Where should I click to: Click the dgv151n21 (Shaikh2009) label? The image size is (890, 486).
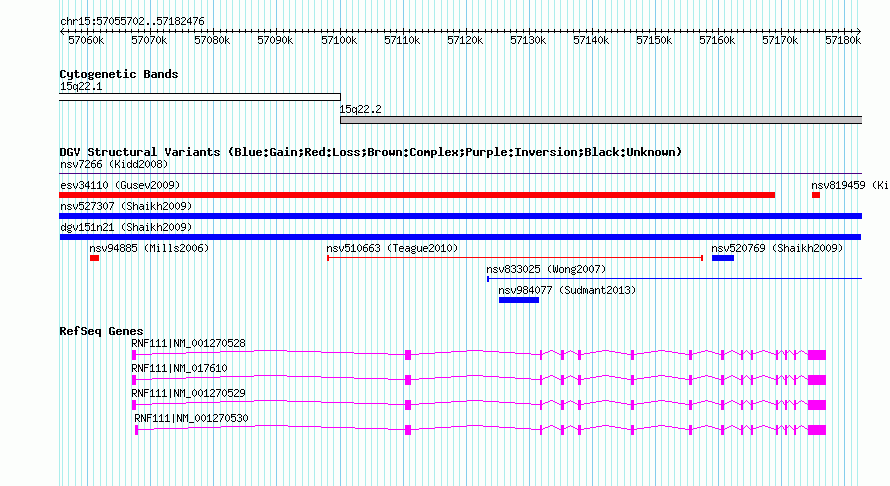click(x=126, y=227)
